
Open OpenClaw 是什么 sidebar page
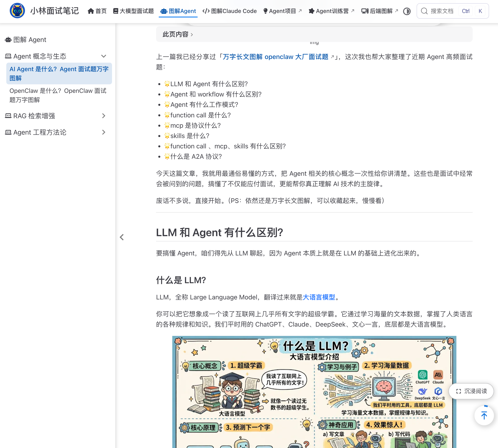pos(59,95)
